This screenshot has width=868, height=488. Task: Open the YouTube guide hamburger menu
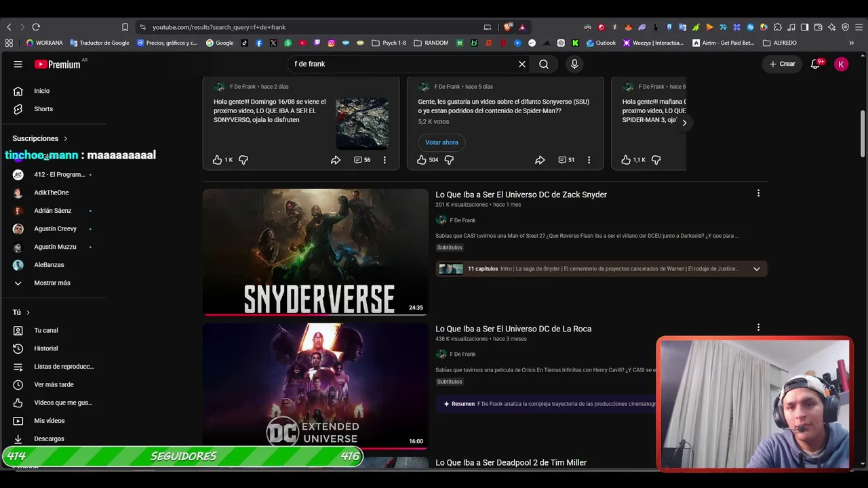click(18, 64)
